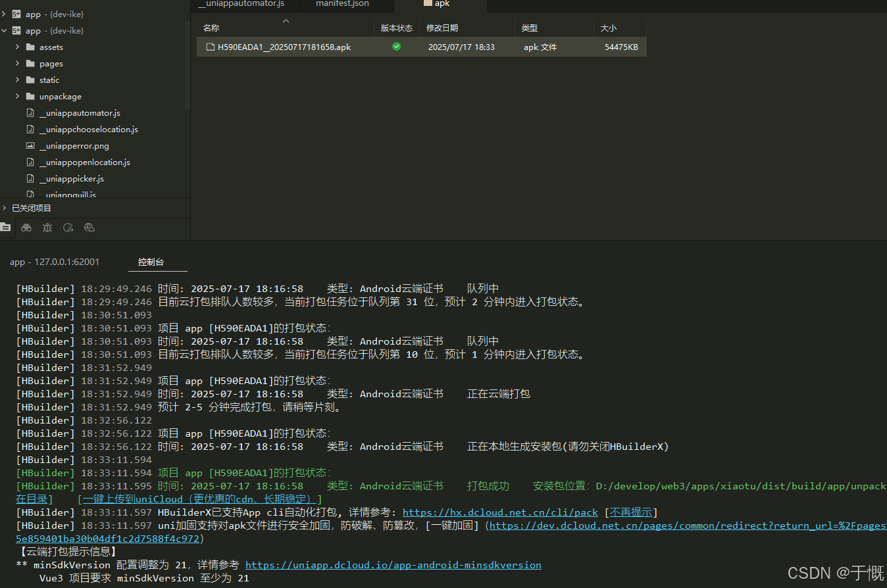The width and height of the screenshot is (887, 588).
Task: Click the second app project icon
Action: [17, 31]
